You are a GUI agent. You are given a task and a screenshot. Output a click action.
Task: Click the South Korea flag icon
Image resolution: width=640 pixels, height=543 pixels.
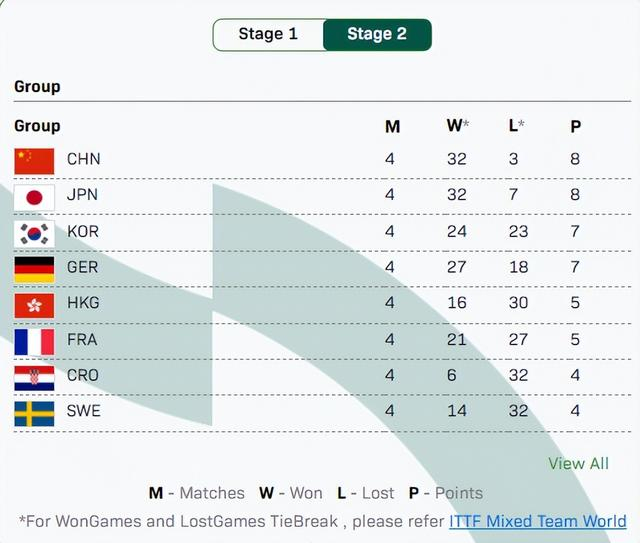pyautogui.click(x=34, y=232)
